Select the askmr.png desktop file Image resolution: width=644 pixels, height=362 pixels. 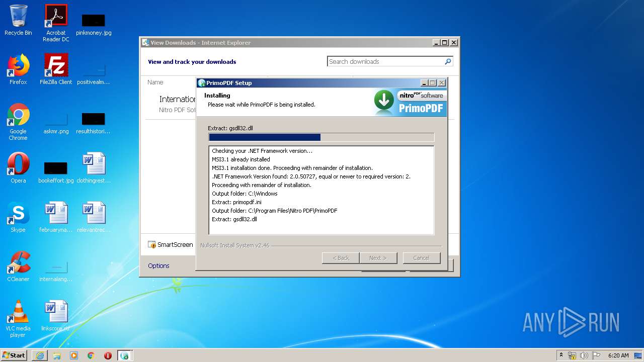56,122
